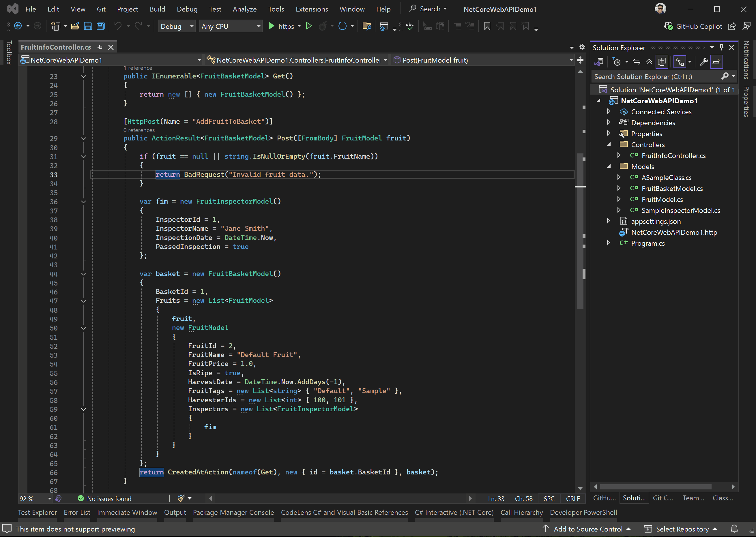Open the Build menu

click(x=157, y=9)
